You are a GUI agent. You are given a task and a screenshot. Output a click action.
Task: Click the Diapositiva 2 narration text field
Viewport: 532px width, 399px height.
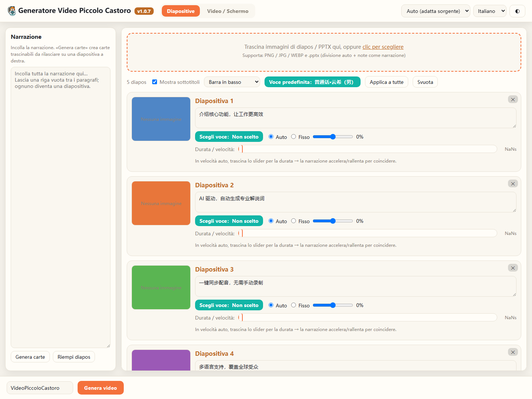point(356,202)
